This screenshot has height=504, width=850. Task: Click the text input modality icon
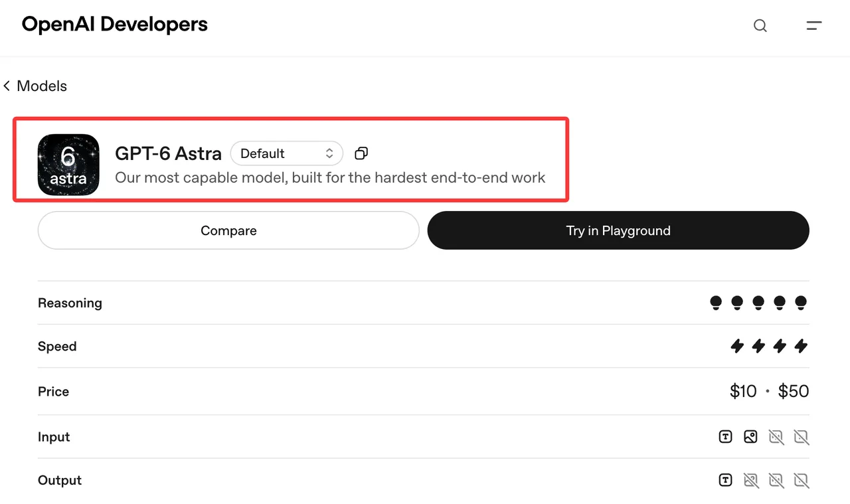click(x=726, y=437)
